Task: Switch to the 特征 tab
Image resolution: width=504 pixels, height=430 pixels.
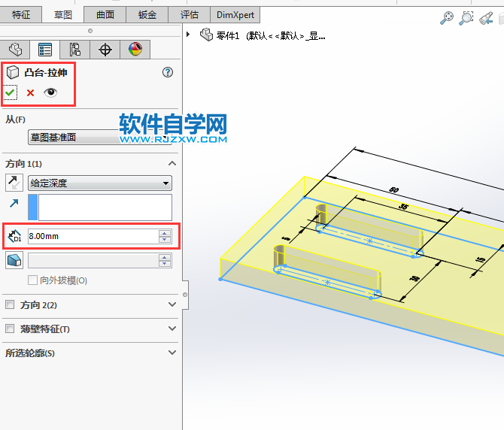Action: (x=21, y=14)
